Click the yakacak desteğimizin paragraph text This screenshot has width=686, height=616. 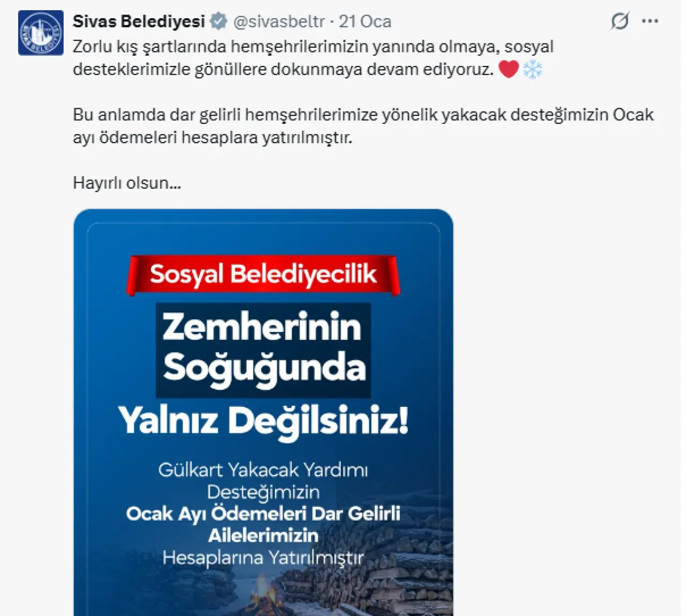[x=363, y=126]
